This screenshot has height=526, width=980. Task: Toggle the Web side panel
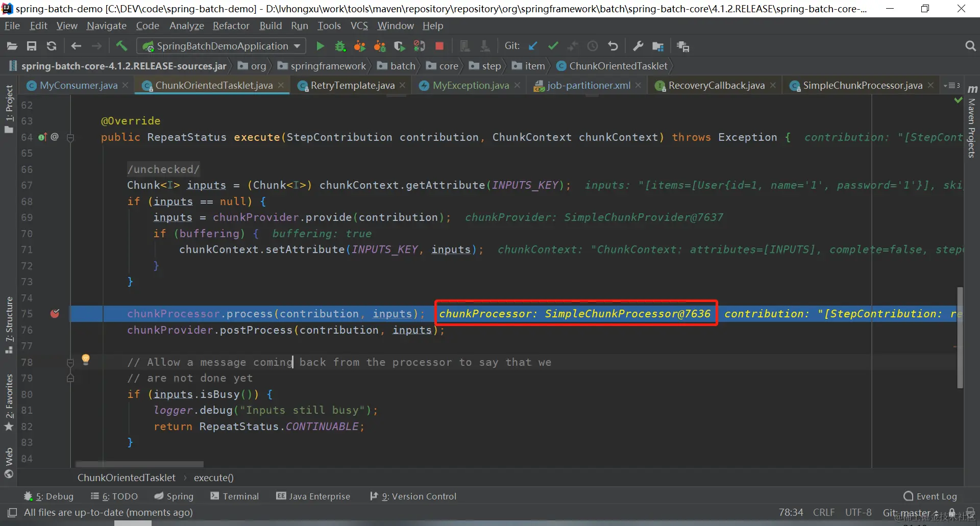(x=9, y=463)
